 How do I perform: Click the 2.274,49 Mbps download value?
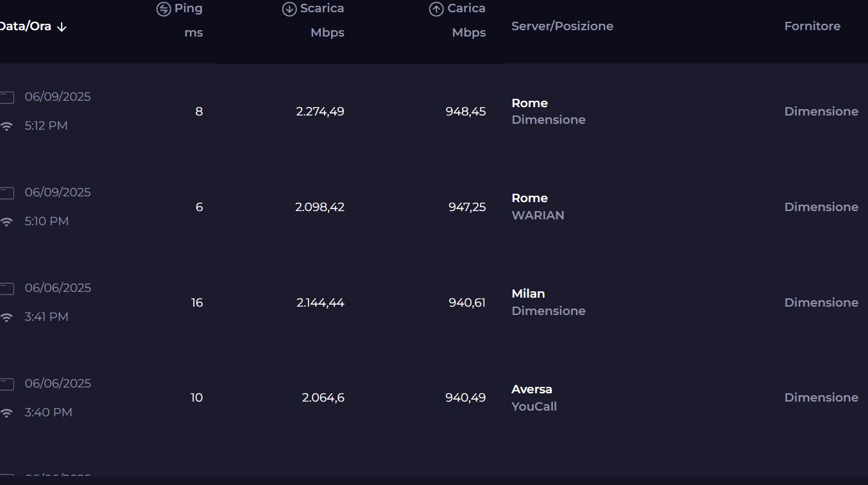(x=320, y=112)
